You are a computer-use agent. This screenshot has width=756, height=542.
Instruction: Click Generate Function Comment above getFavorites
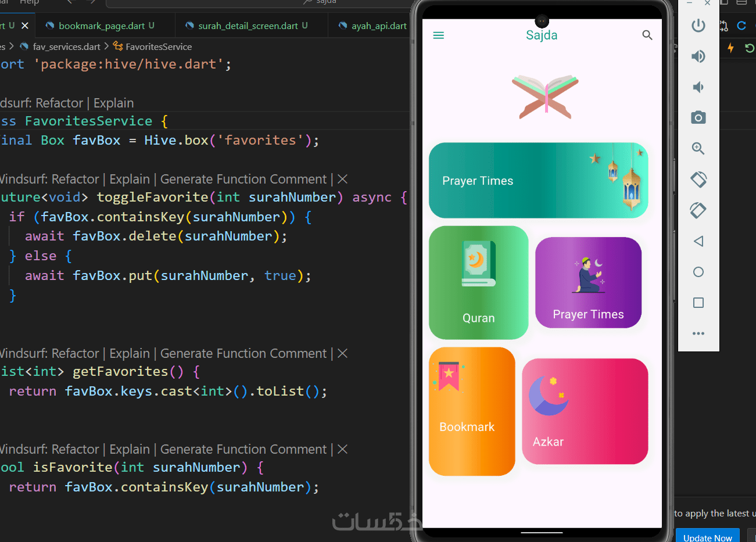243,353
